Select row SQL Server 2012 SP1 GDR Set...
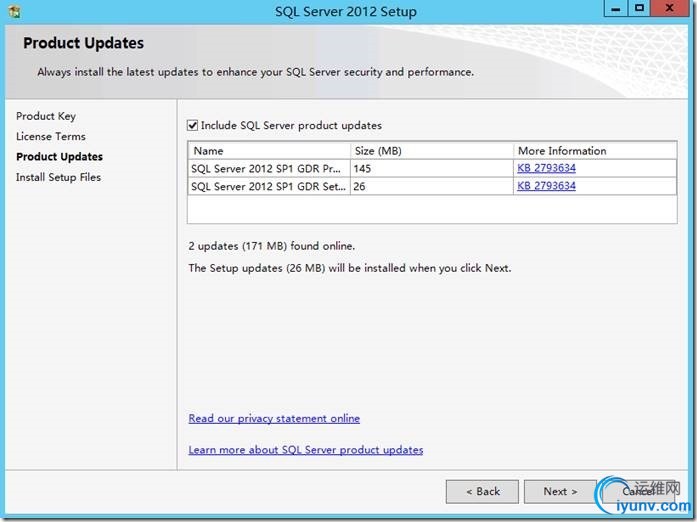The image size is (697, 522). 432,186
